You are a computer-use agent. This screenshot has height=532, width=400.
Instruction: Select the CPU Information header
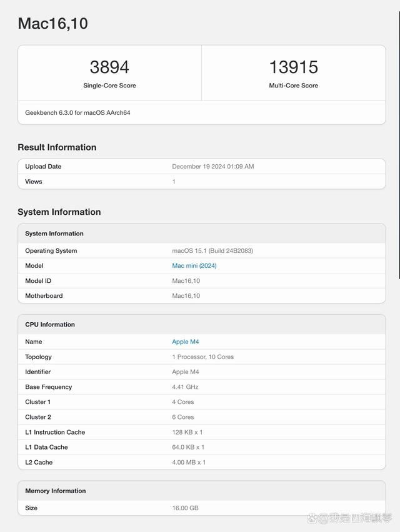pyautogui.click(x=49, y=324)
